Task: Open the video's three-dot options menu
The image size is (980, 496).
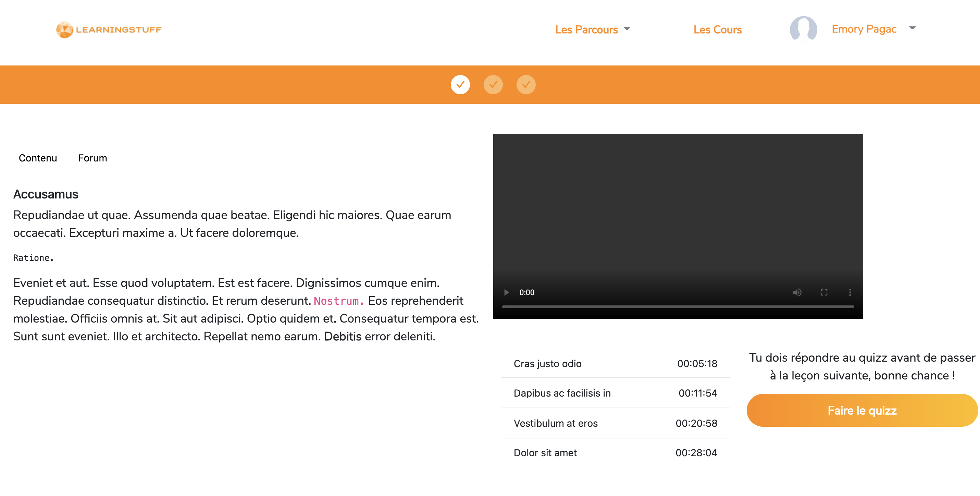Action: pyautogui.click(x=850, y=292)
